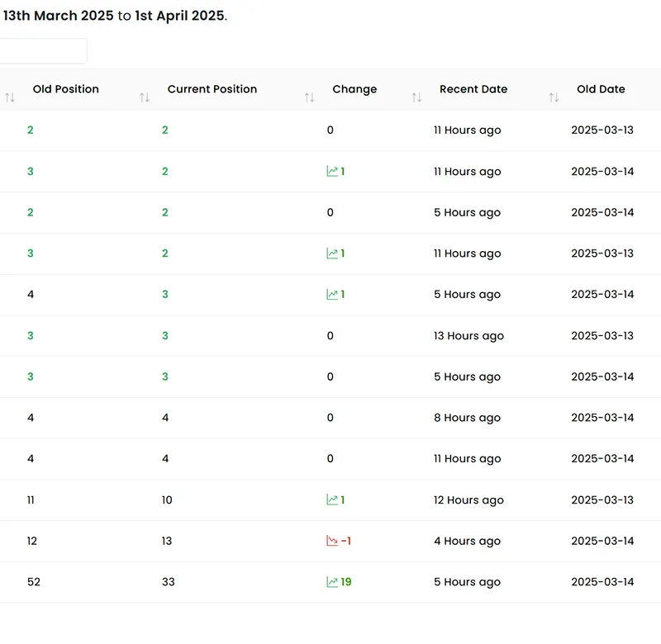Click sort arrows between Change and Recent Date headers
The width and height of the screenshot is (661, 644).
tap(417, 97)
